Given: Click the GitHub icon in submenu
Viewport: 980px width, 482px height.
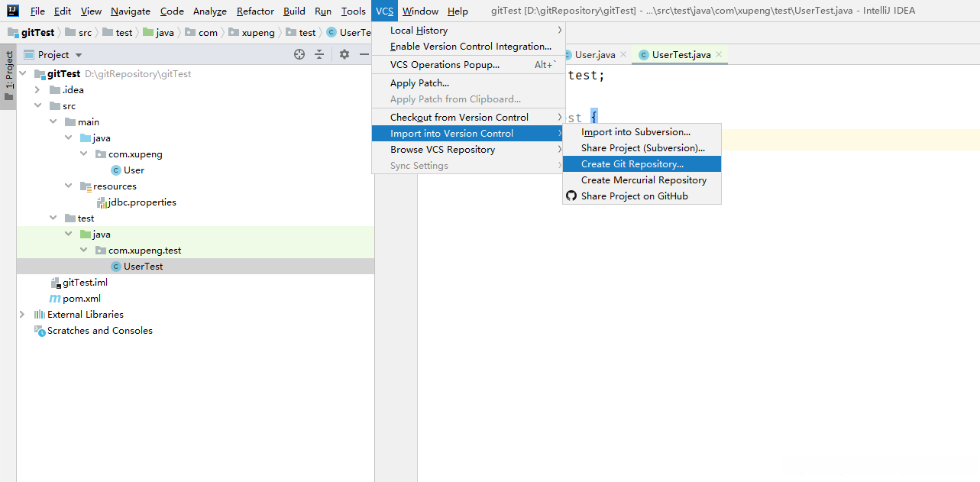Looking at the screenshot, I should [x=571, y=196].
